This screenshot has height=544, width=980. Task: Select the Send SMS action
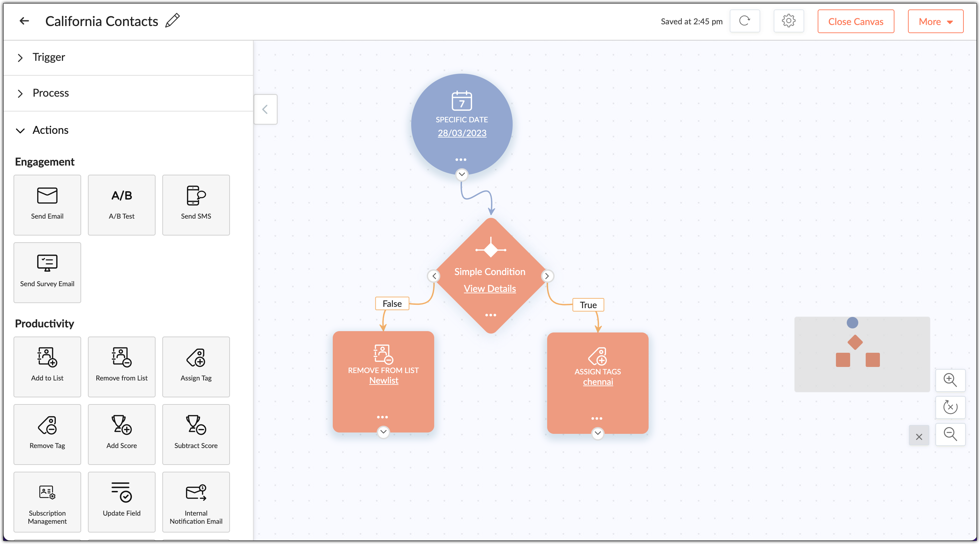196,205
